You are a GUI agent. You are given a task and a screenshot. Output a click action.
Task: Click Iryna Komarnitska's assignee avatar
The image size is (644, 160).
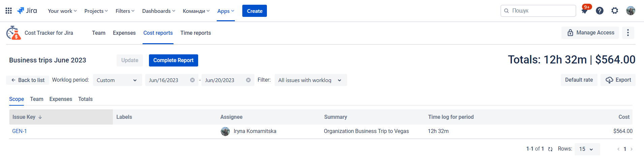225,131
